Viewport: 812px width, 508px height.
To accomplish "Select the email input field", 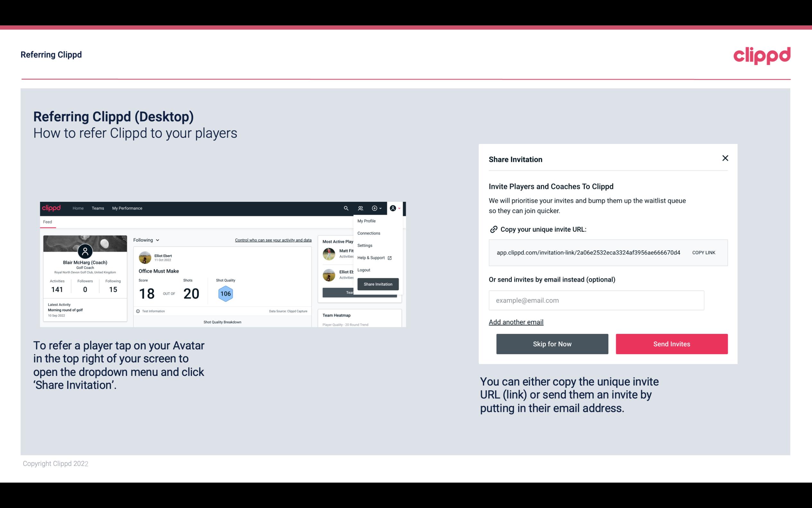I will click(596, 300).
